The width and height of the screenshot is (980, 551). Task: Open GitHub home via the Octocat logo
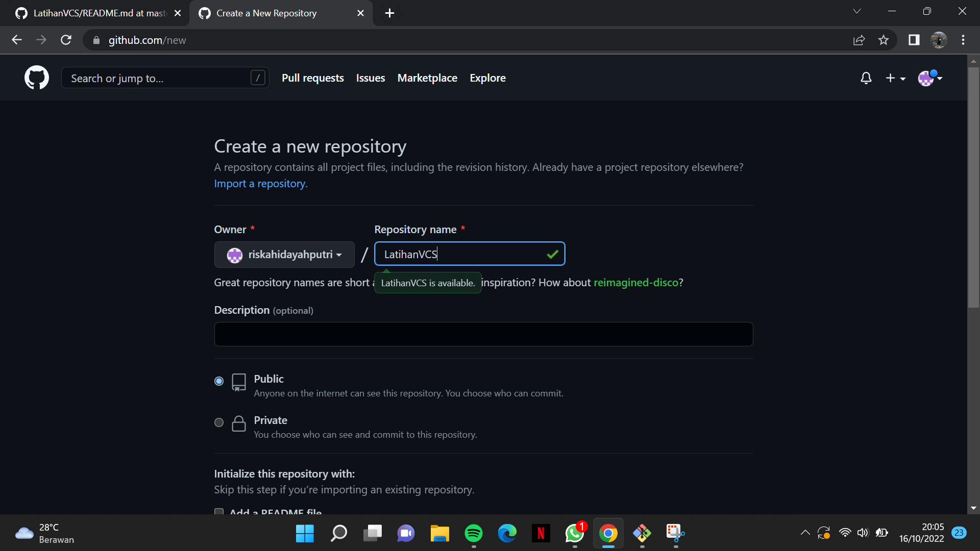(36, 78)
